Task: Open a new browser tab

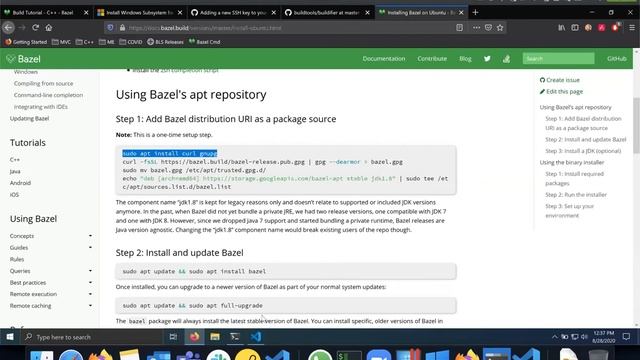Action: point(475,12)
